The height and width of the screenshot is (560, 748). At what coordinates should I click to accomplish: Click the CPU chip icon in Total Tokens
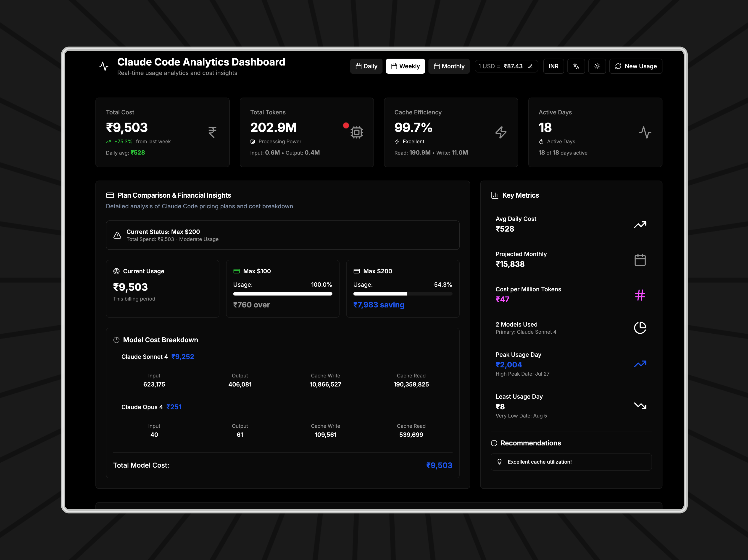[356, 132]
